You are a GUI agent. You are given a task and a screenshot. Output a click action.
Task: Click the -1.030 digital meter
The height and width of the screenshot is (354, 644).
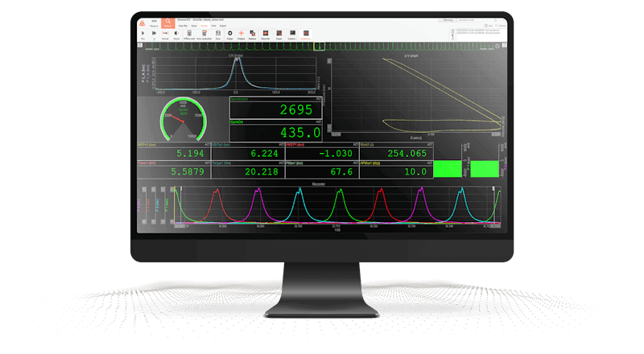[322, 151]
